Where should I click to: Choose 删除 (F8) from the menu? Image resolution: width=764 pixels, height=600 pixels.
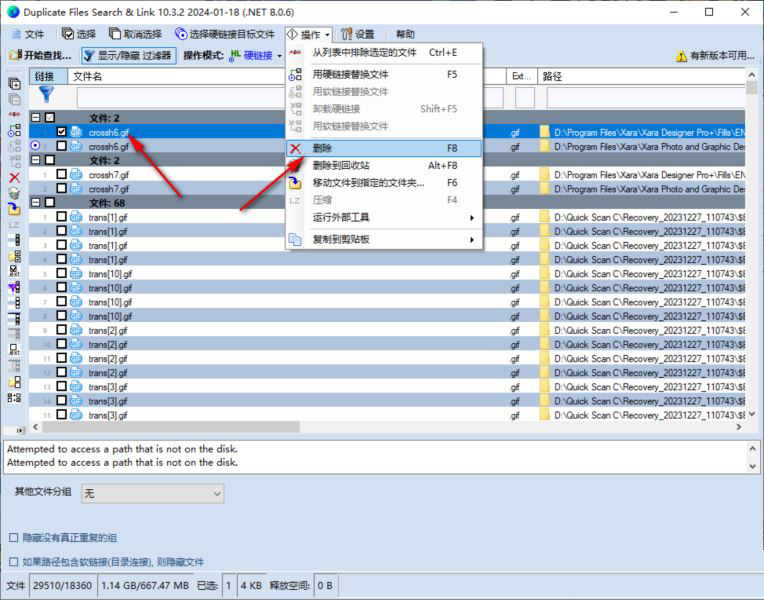coord(384,148)
